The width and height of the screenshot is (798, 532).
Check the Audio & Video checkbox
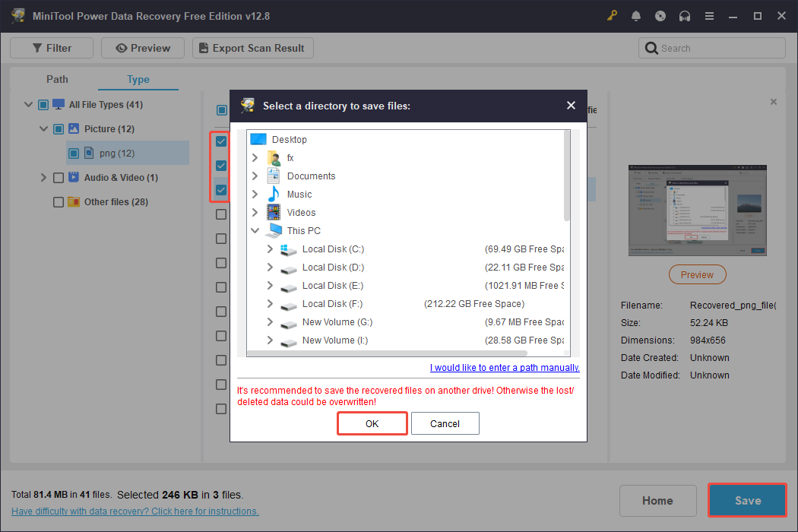click(59, 177)
